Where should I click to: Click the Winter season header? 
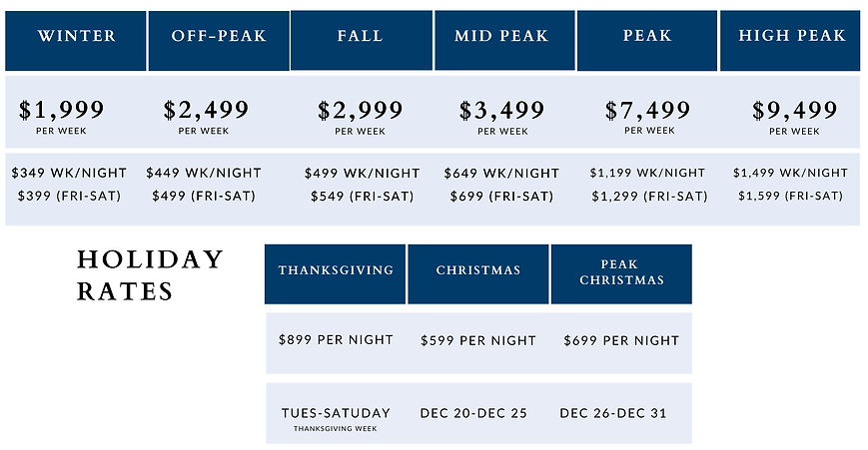[x=77, y=36]
